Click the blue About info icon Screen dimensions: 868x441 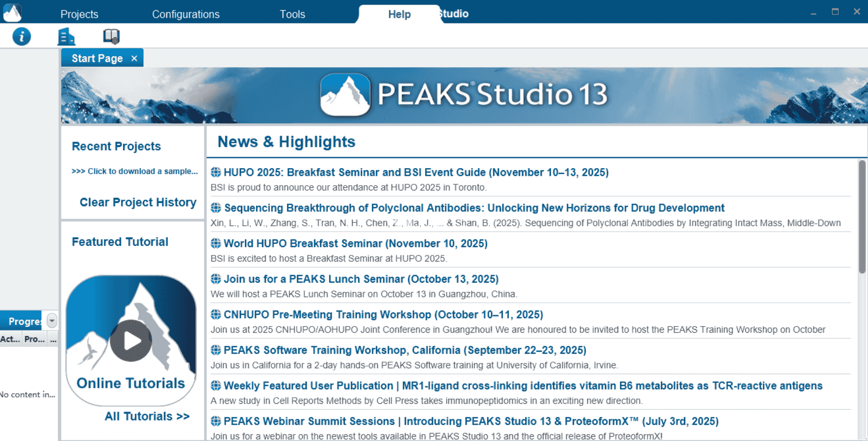point(21,36)
